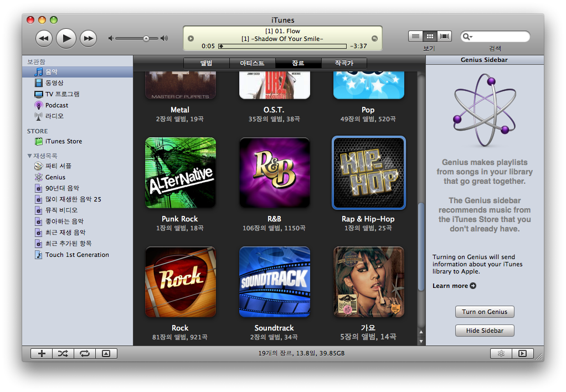Viewport: 566px width, 392px height.
Task: Select the Rock genre cover
Action: point(180,282)
